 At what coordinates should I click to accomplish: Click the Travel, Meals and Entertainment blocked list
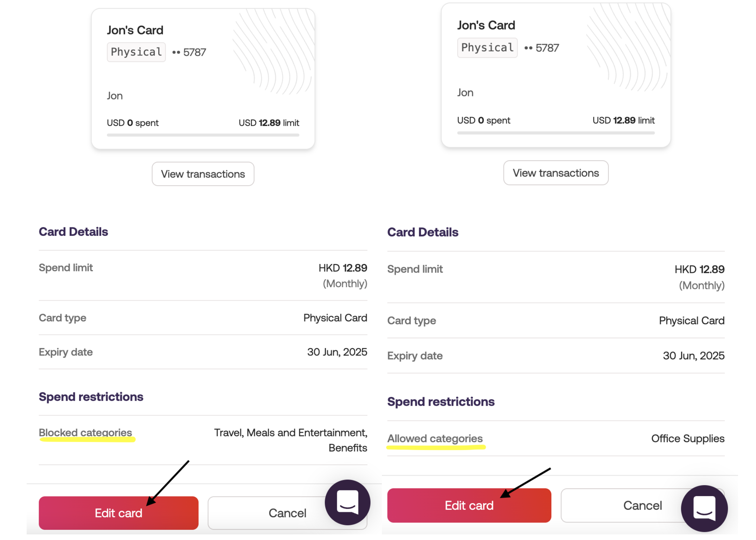coord(290,433)
